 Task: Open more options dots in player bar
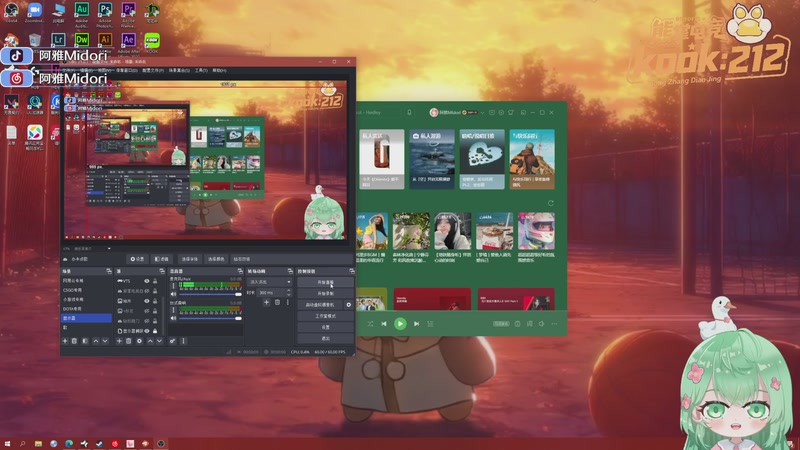click(x=555, y=323)
